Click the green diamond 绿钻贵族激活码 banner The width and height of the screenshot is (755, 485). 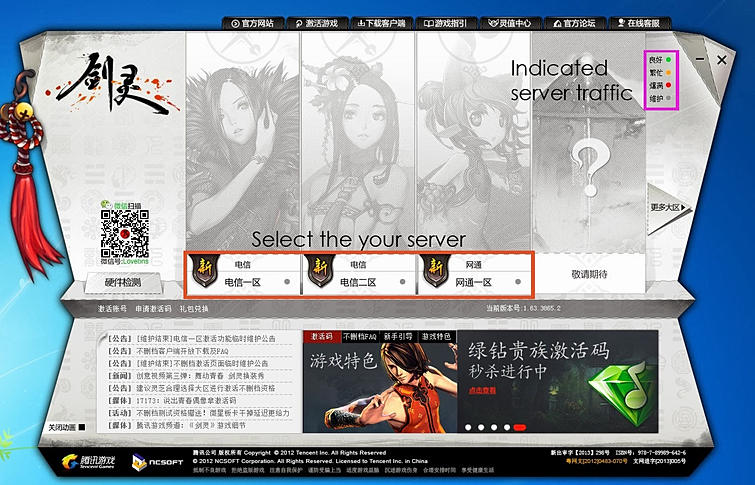pos(558,381)
